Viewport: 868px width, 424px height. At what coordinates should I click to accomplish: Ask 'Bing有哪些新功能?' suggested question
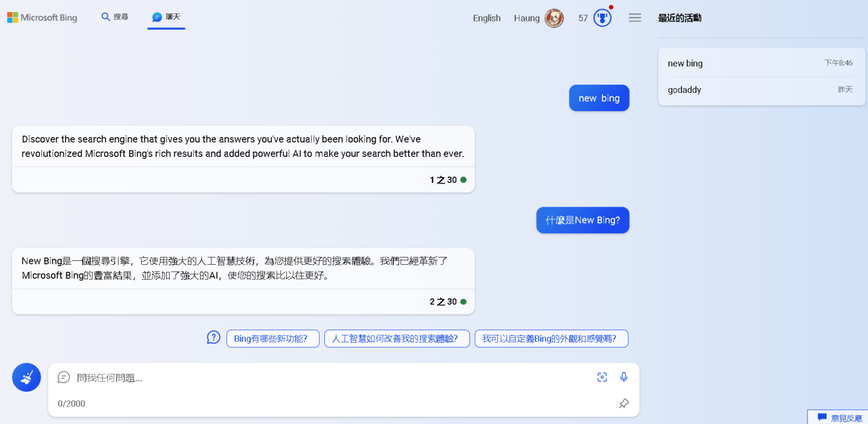pos(273,338)
